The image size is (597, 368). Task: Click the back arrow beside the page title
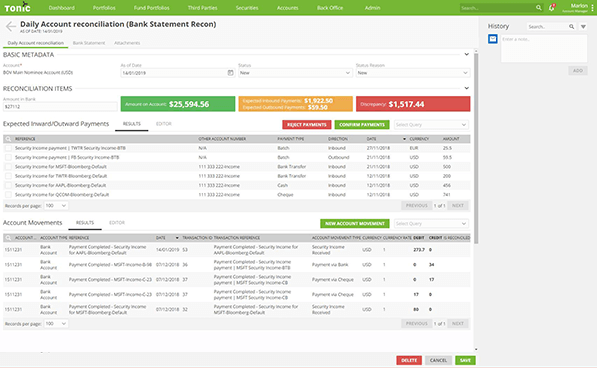(x=11, y=26)
